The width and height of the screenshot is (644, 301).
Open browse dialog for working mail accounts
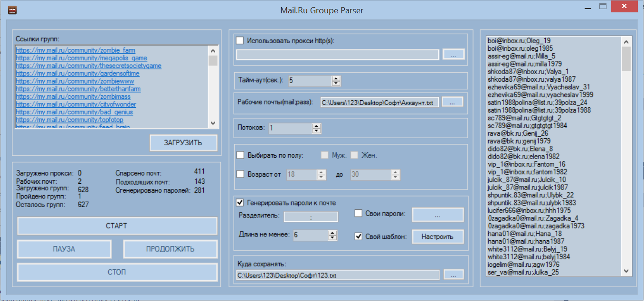coord(454,102)
